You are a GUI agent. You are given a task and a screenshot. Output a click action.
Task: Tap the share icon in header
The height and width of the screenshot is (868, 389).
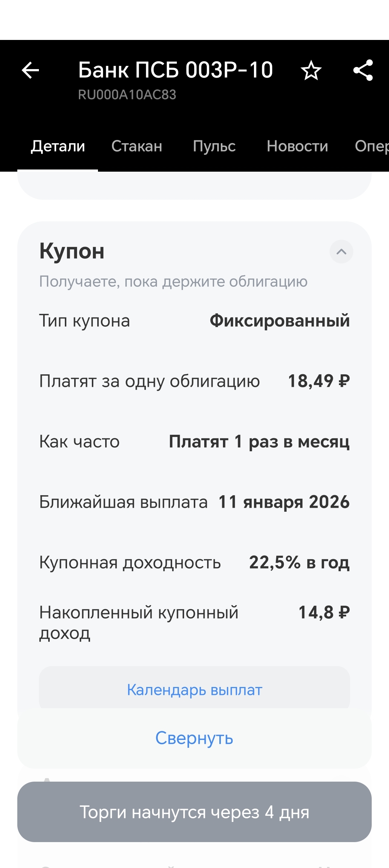(x=363, y=70)
